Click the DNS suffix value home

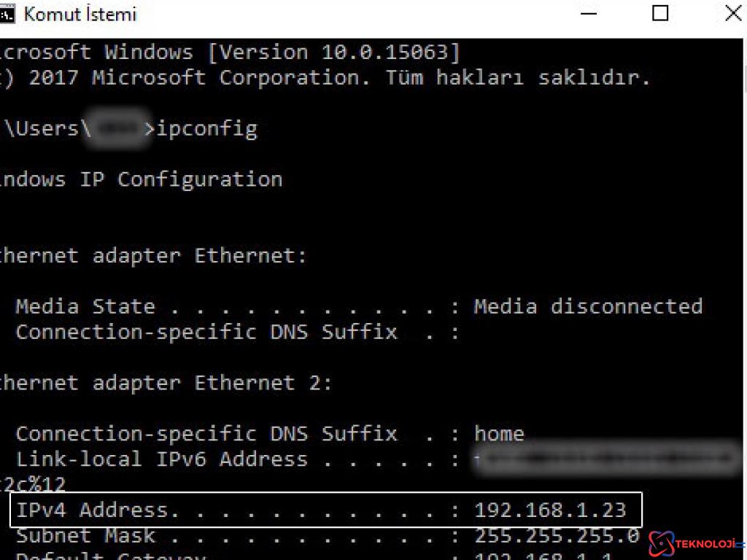[x=499, y=434]
